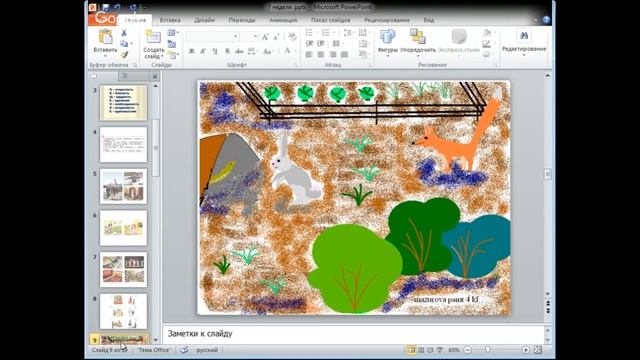Click the large Вставить paste icon
The width and height of the screenshot is (640, 360).
pyautogui.click(x=105, y=37)
